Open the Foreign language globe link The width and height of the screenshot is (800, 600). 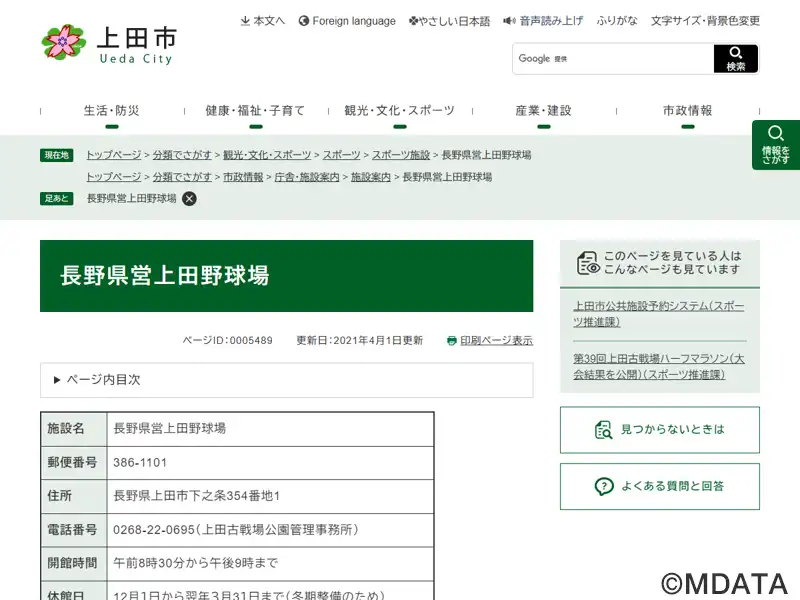pos(347,21)
